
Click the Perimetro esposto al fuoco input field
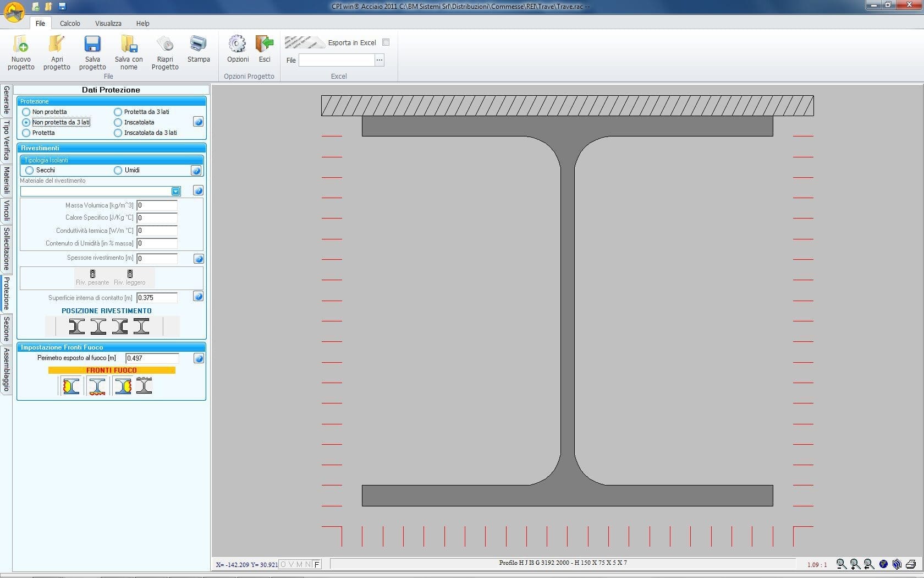152,358
